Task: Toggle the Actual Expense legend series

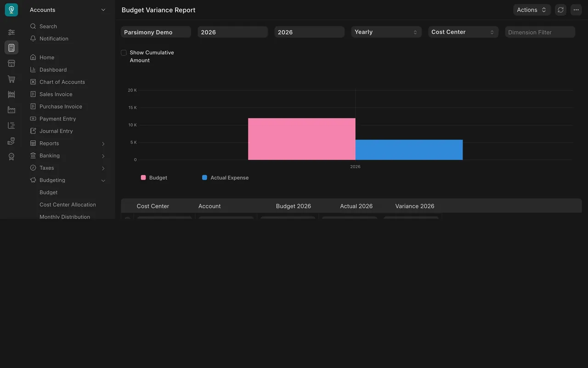Action: (225, 178)
